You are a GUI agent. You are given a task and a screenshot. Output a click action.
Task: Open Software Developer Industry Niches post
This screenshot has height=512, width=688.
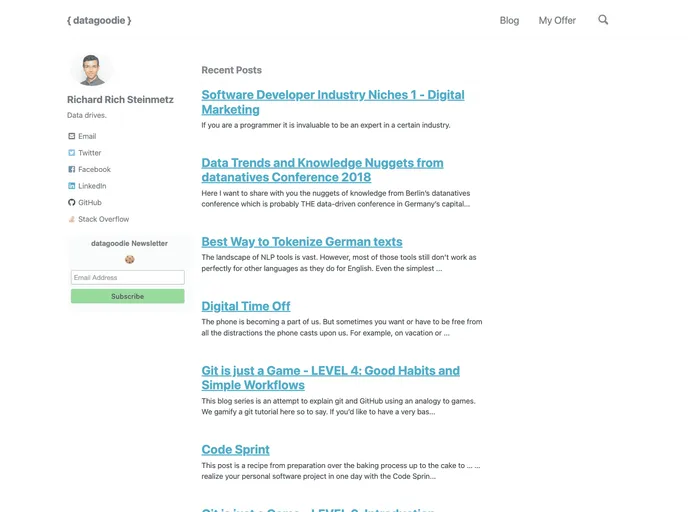pos(332,102)
